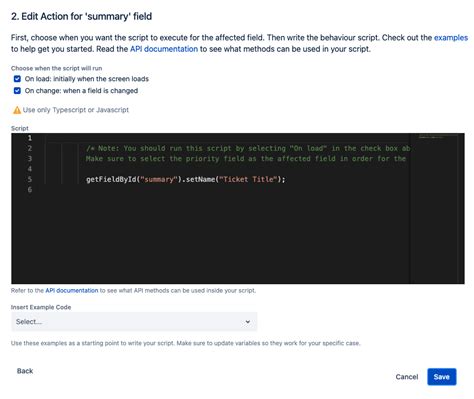Click 'Use only Typescript or Javascript' warning text
Screen dimensions: 474x399
(x=76, y=110)
